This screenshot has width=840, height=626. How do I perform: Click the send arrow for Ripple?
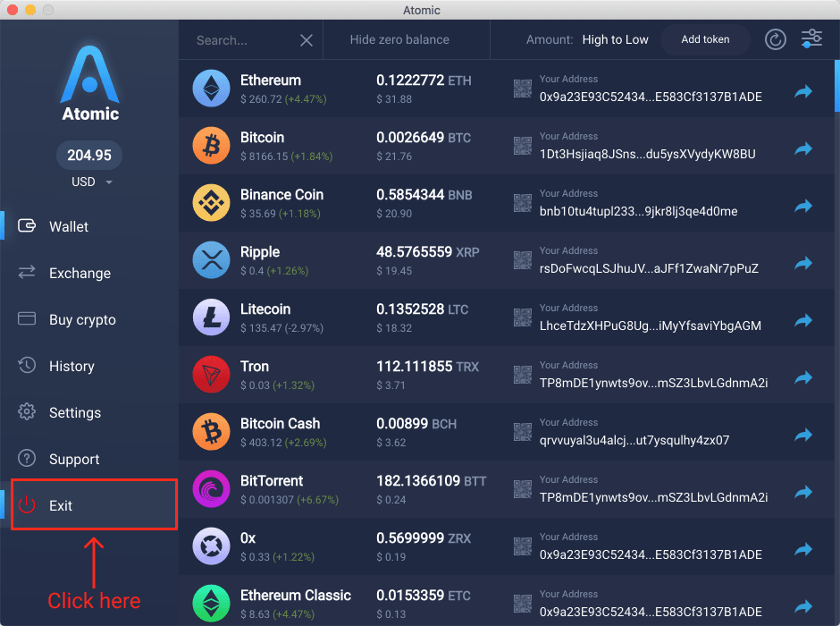pos(803,263)
